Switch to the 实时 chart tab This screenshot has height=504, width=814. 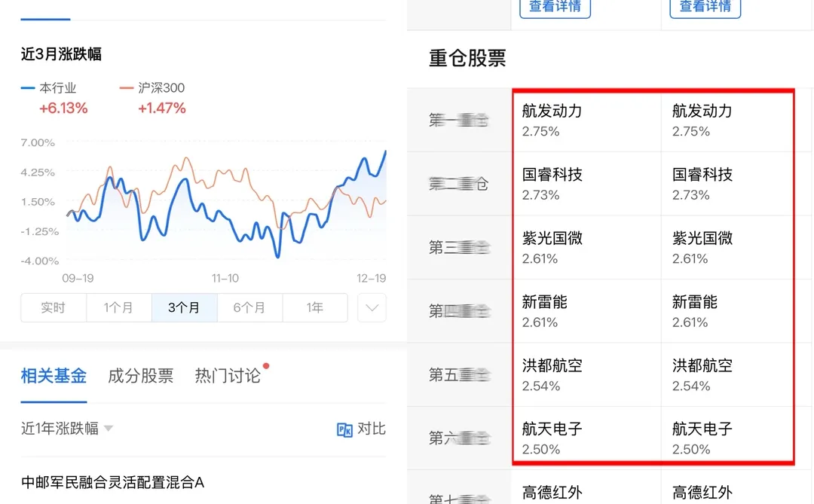(53, 307)
